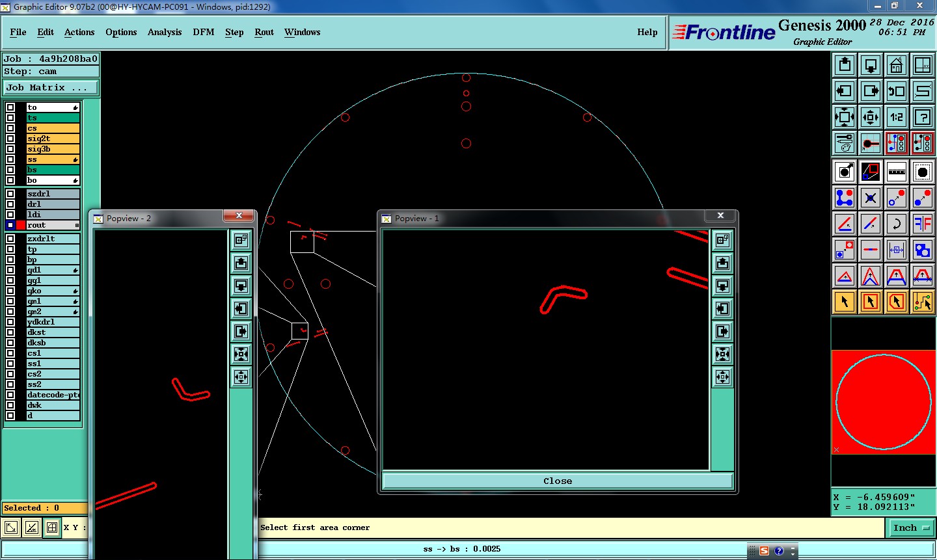Click the grid snap icon at bottom left
The width and height of the screenshot is (937, 560).
[x=52, y=527]
